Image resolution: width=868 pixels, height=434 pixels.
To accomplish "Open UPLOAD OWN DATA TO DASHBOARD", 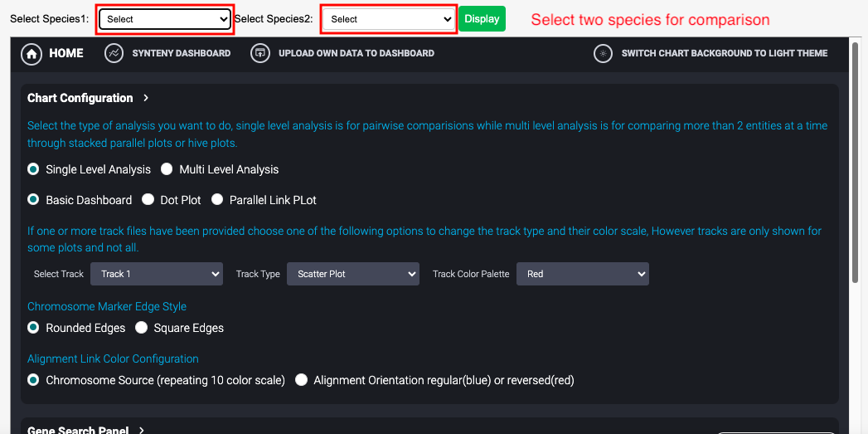I will coord(356,54).
